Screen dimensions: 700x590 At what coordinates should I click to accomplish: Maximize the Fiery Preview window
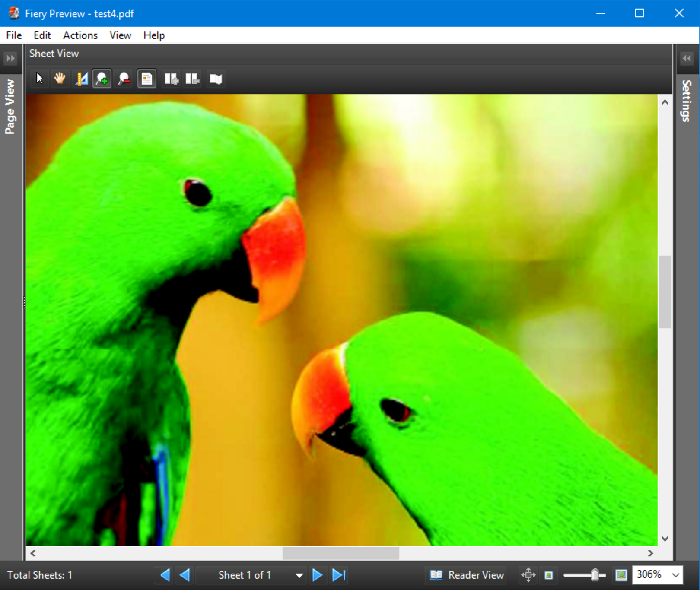640,13
